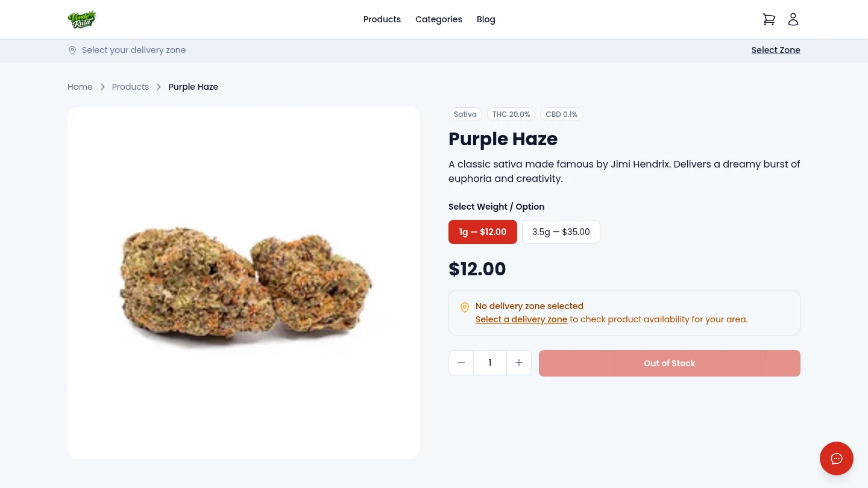Select the 1g — $12.00 weight option
The width and height of the screenshot is (868, 488).
(482, 232)
